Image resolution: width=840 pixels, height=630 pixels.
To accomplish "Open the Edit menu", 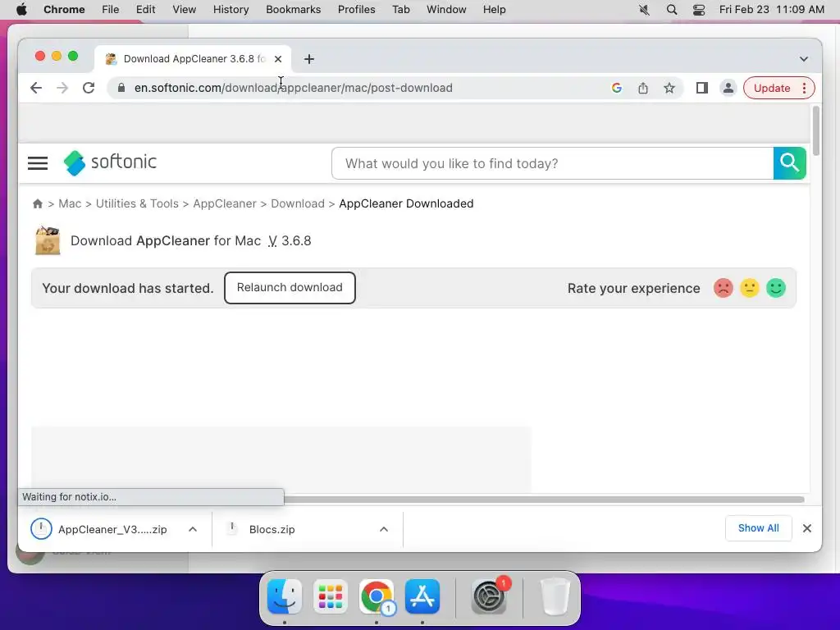I will pyautogui.click(x=146, y=10).
